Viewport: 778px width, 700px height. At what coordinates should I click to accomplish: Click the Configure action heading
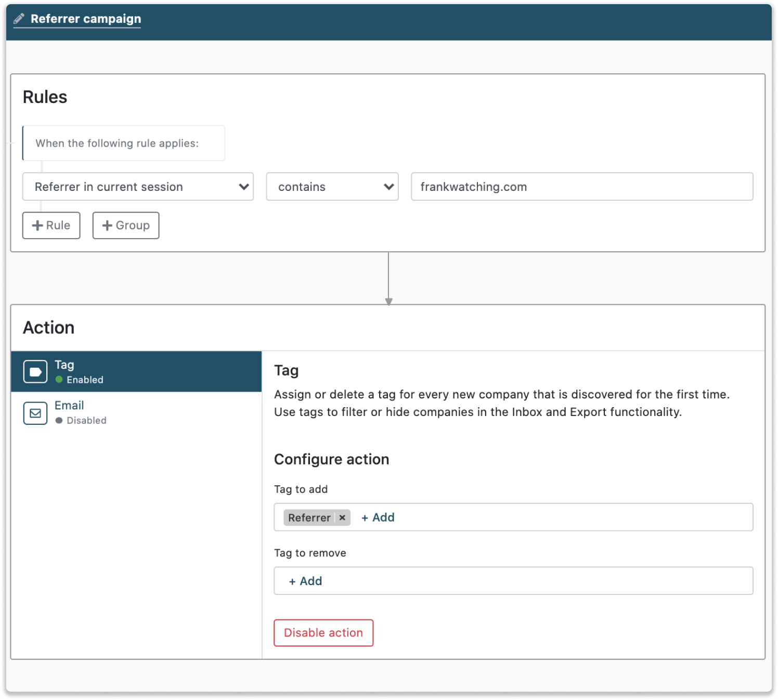pos(332,459)
